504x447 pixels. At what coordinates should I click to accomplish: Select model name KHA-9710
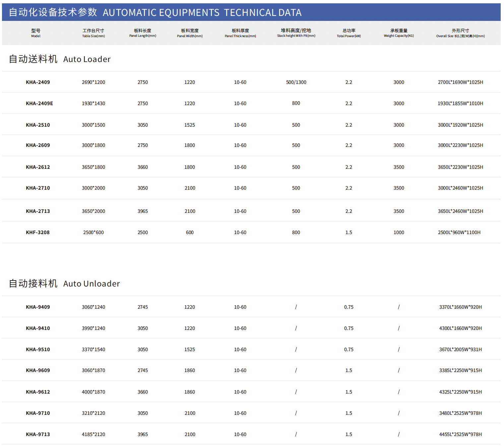tap(38, 413)
